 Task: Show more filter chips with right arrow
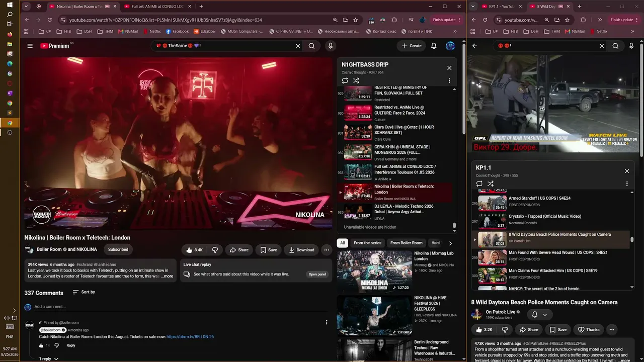click(x=450, y=243)
